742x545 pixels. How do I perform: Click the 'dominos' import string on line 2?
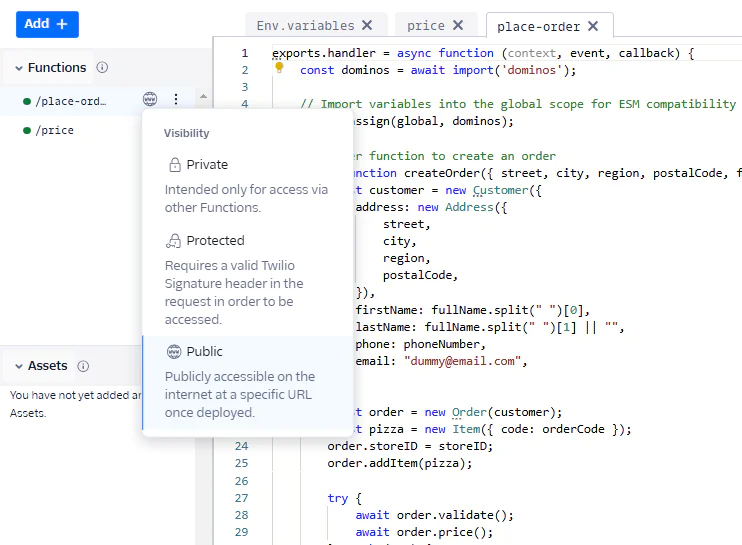coord(531,70)
